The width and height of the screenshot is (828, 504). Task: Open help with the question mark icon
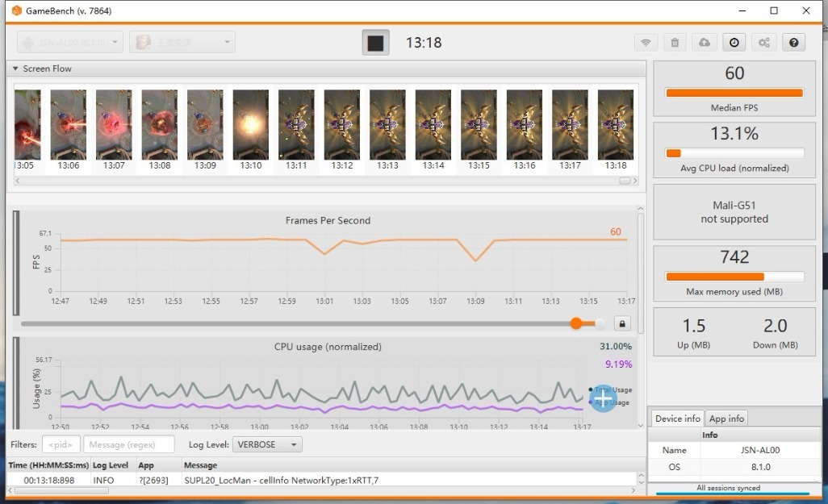[x=793, y=43]
